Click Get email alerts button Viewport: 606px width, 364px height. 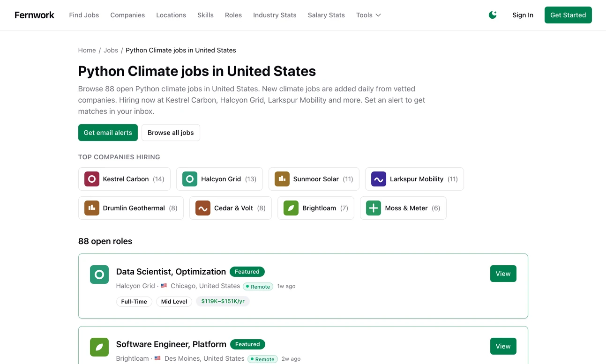pos(108,133)
